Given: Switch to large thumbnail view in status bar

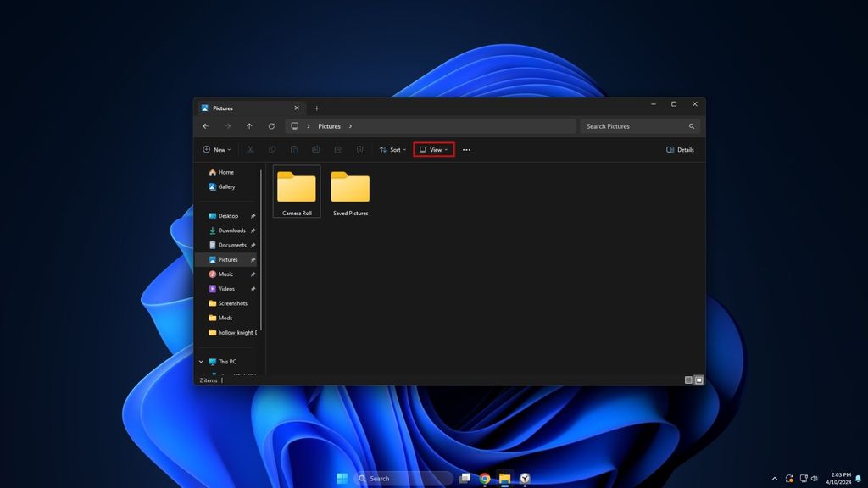Looking at the screenshot, I should (x=698, y=380).
